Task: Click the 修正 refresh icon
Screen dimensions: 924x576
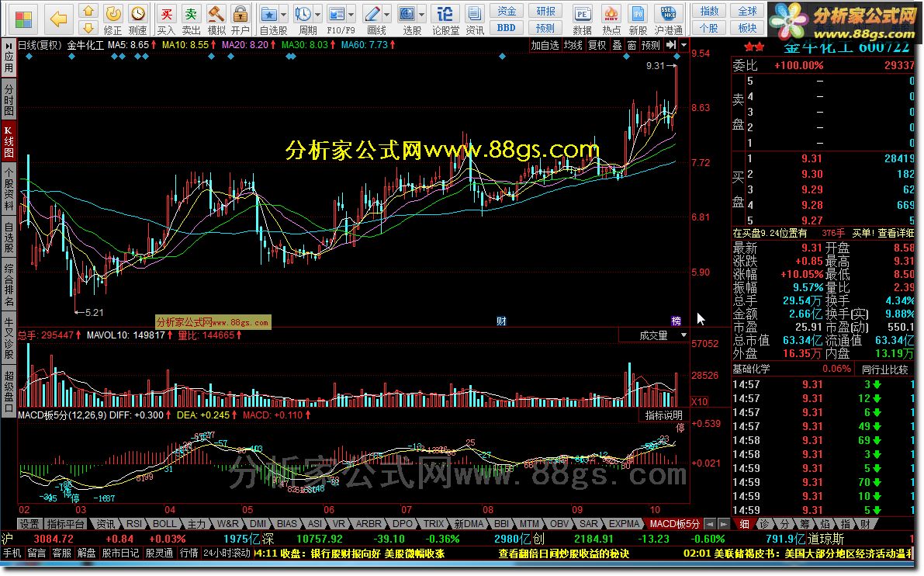Action: 112,13
